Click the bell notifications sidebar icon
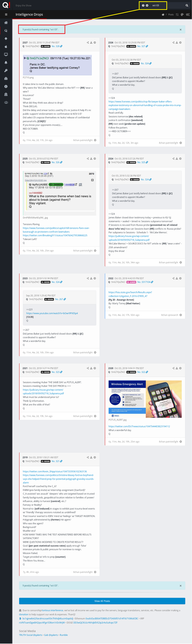Image resolution: width=192 pixels, height=644 pixels. coord(6,63)
